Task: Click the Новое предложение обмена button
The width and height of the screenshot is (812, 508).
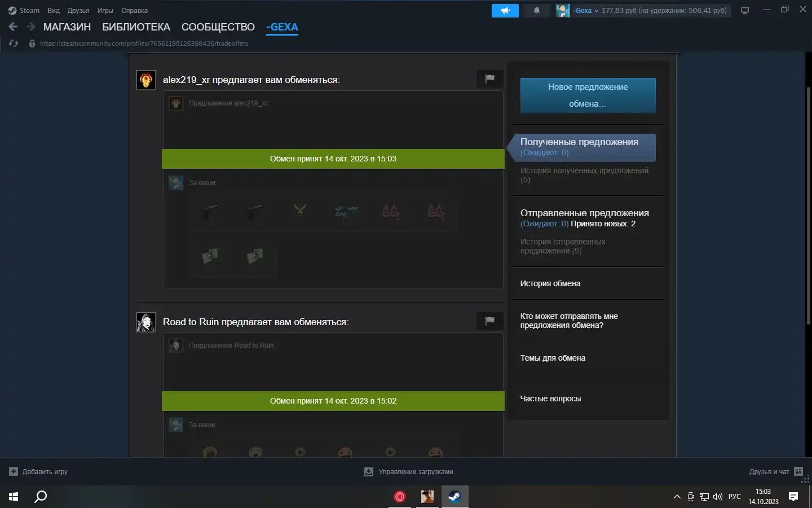Action: [x=588, y=95]
